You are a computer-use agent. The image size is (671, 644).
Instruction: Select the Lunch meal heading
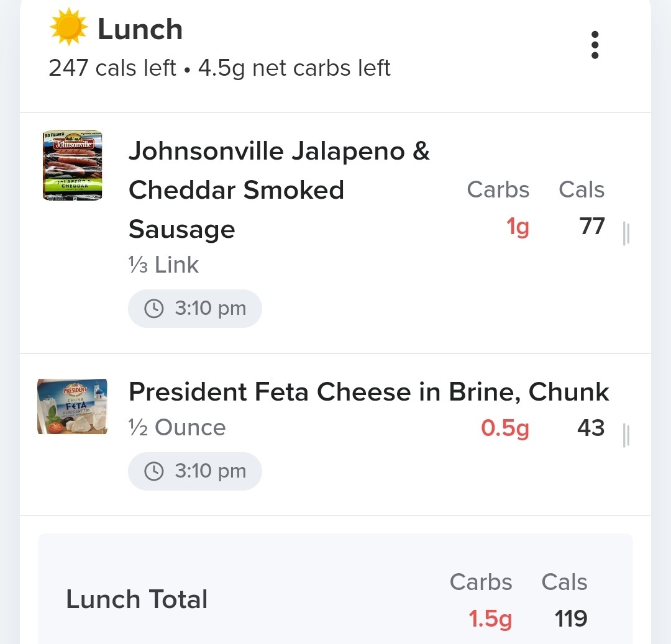(x=140, y=29)
